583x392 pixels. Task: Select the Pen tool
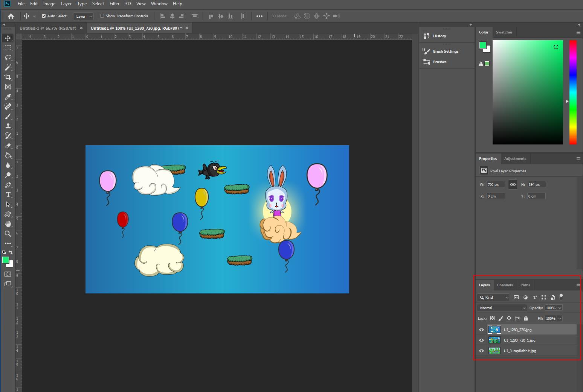pos(8,185)
